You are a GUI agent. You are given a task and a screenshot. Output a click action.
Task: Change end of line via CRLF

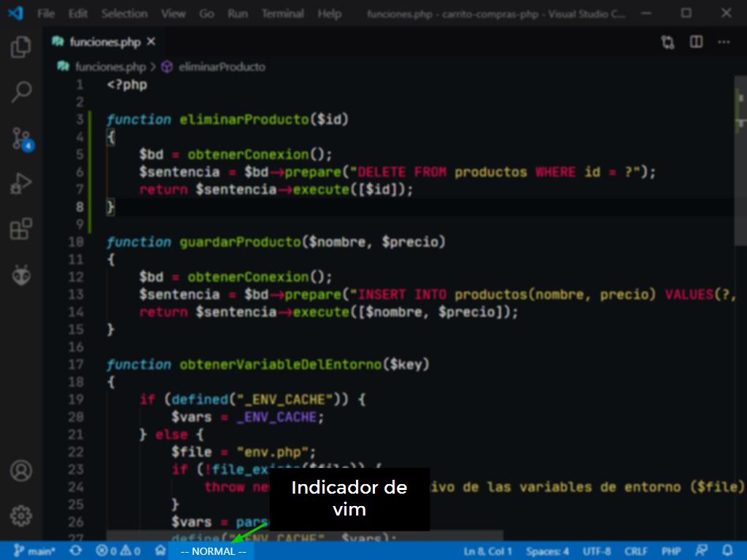click(x=636, y=551)
